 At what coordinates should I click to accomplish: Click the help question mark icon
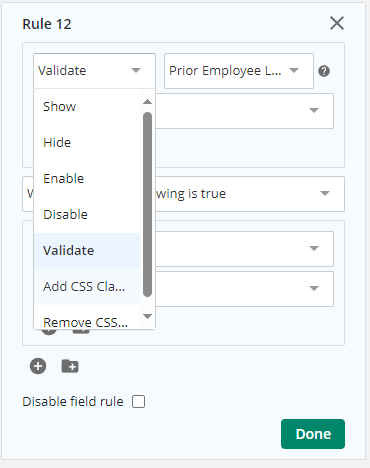324,71
